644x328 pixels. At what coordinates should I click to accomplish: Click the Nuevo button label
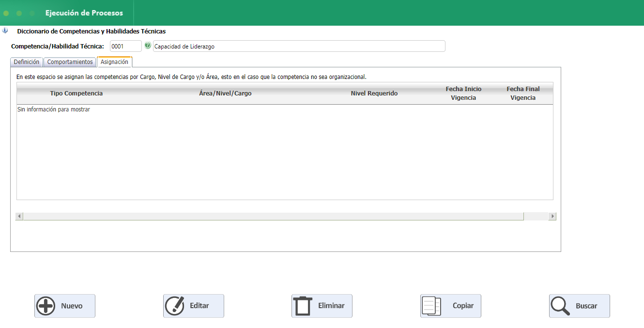(72, 306)
